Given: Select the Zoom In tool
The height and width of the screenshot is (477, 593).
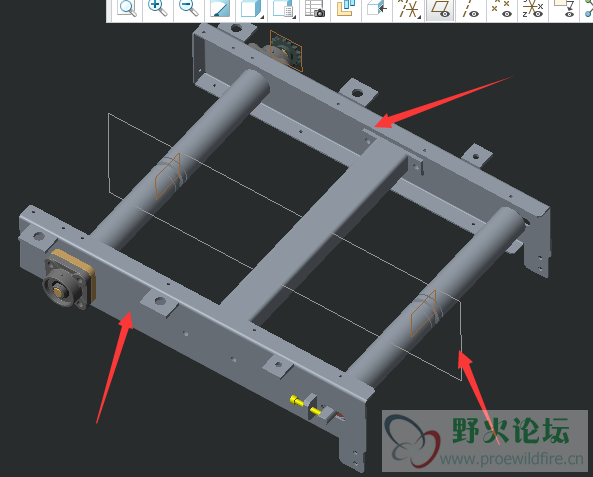Looking at the screenshot, I should point(157,8).
